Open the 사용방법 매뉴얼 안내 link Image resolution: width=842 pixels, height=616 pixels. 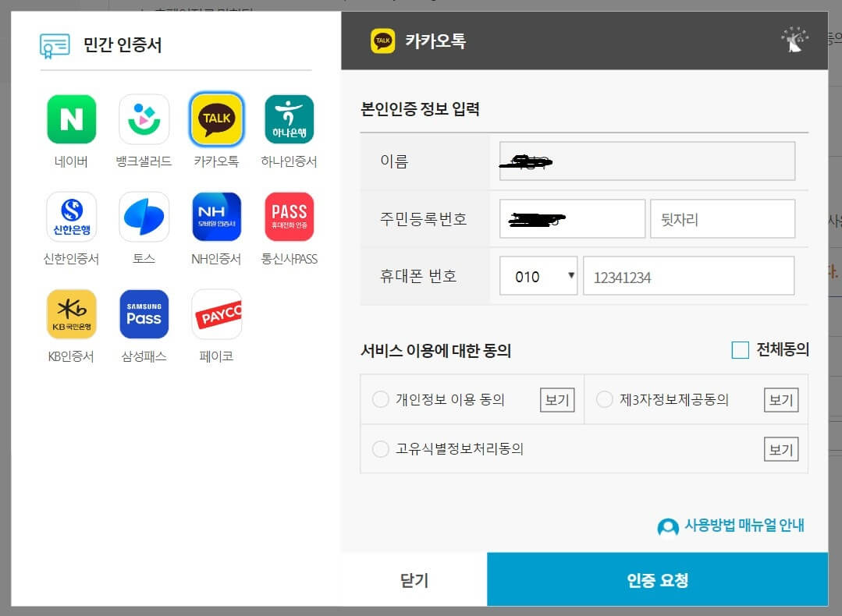(744, 526)
